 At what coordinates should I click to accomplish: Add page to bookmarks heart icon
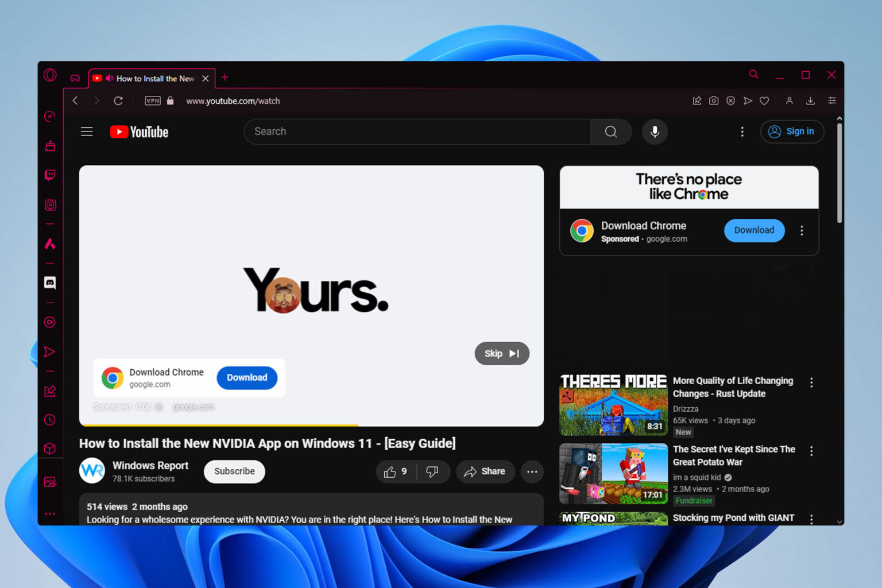[764, 100]
